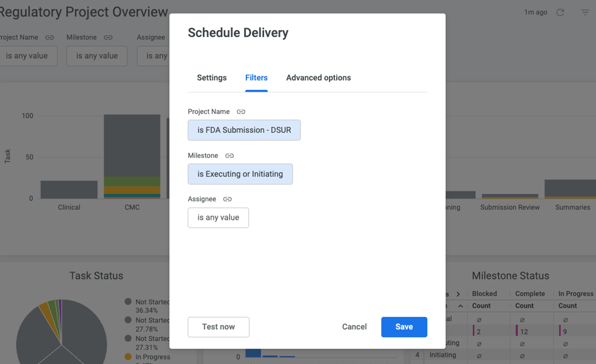The height and width of the screenshot is (364, 596).
Task: Click the link icon next to Assignee in modal
Action: coord(227,199)
